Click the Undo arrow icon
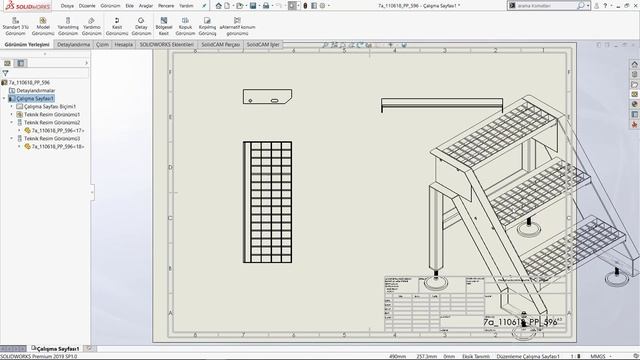 coord(279,6)
